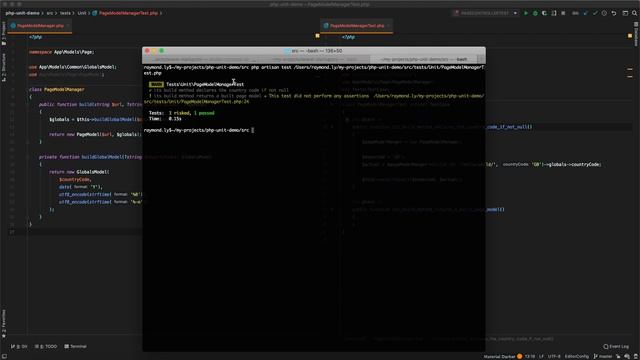Viewport: 640px width, 360px height.
Task: Click the Git update project arrow icon
Action: coord(586,13)
